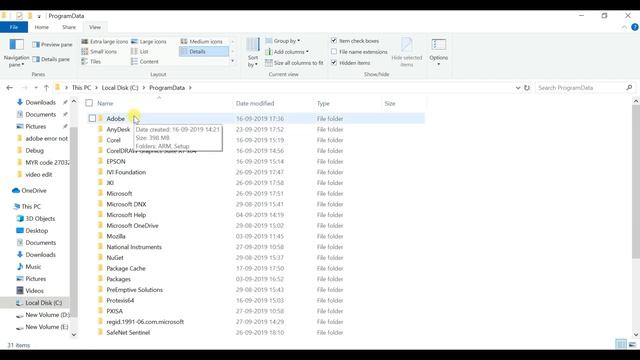
Task: Check the Adobe folder checkbox
Action: coord(92,118)
